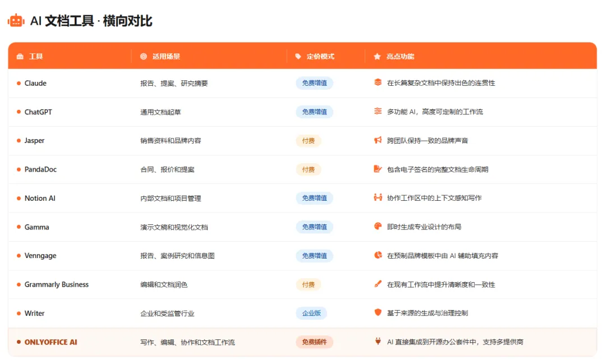Select the Grammarly Business tool name
The width and height of the screenshot is (606, 364).
pos(57,285)
